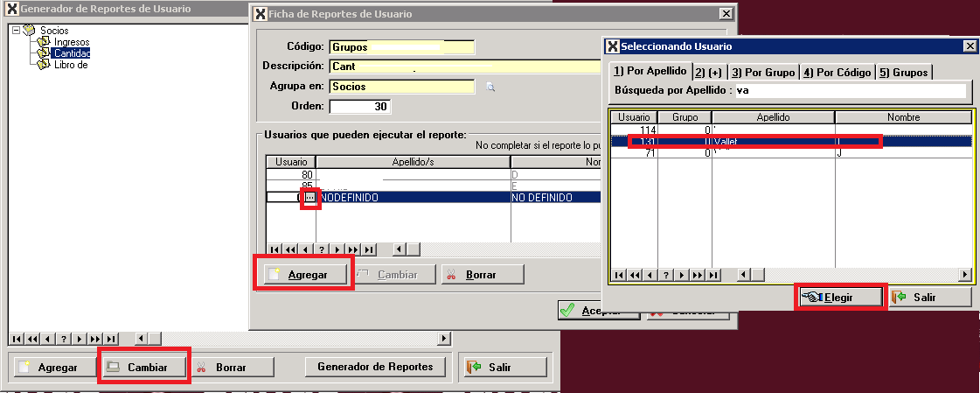Click the lookup magnifier beside Agrupa en
Screen dimensions: 980x393
[490, 87]
